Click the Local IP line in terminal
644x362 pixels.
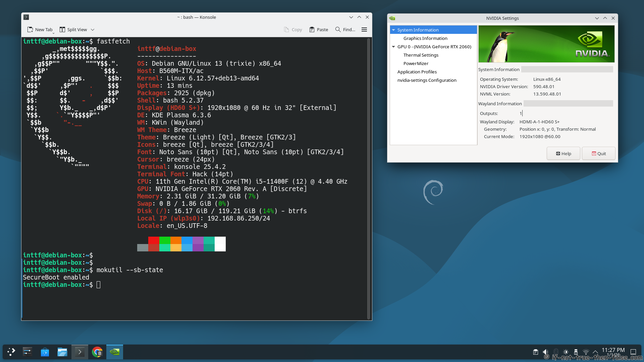(204, 218)
